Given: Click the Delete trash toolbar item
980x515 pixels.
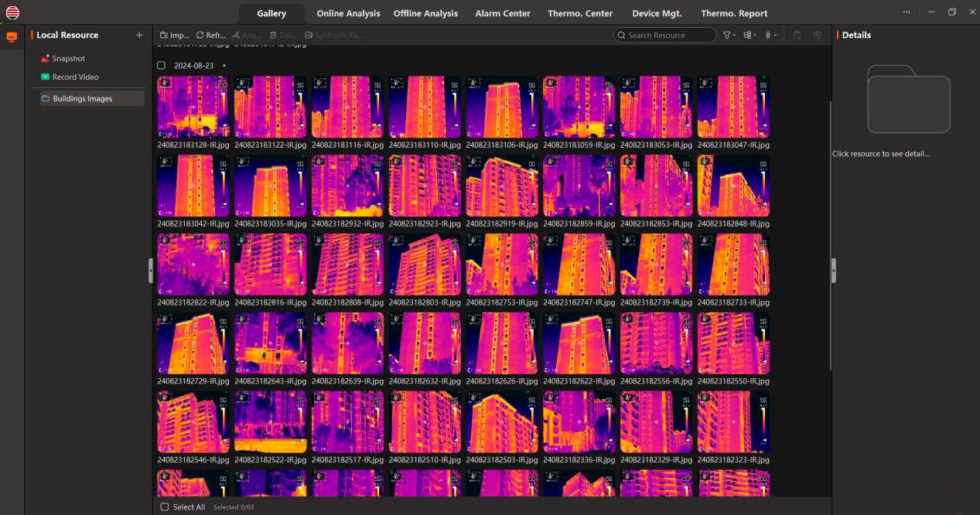Looking at the screenshot, I should coord(283,35).
